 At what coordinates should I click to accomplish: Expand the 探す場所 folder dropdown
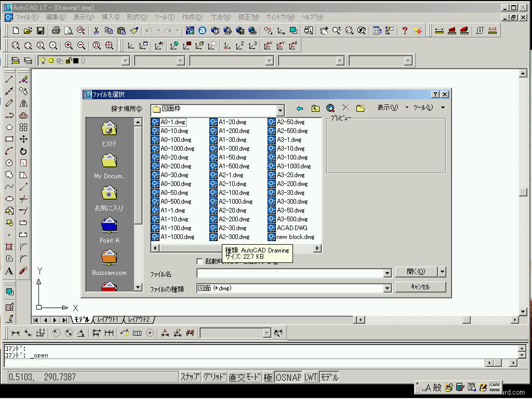[280, 110]
